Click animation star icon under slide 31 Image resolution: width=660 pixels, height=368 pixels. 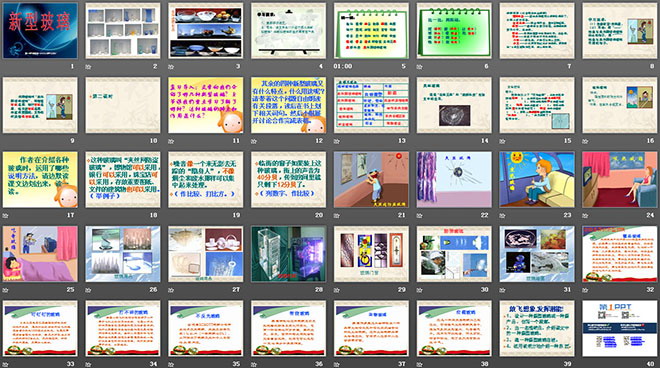[x=503, y=290]
